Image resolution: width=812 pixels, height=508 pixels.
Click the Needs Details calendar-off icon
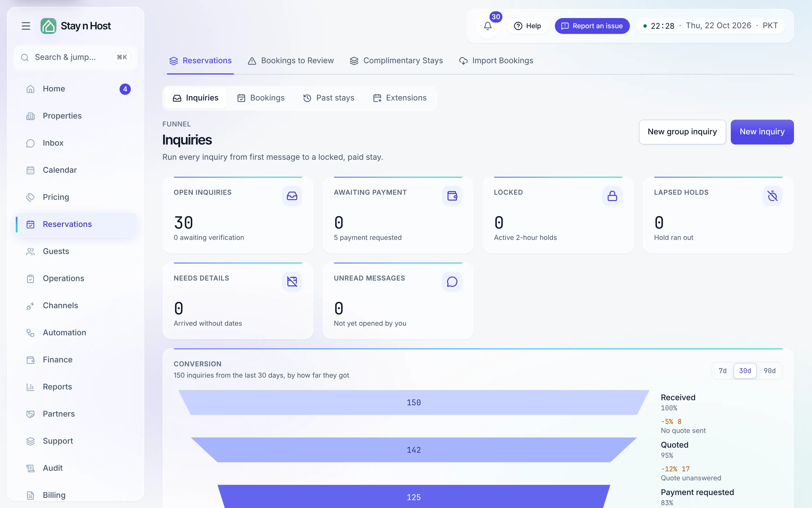coord(292,282)
